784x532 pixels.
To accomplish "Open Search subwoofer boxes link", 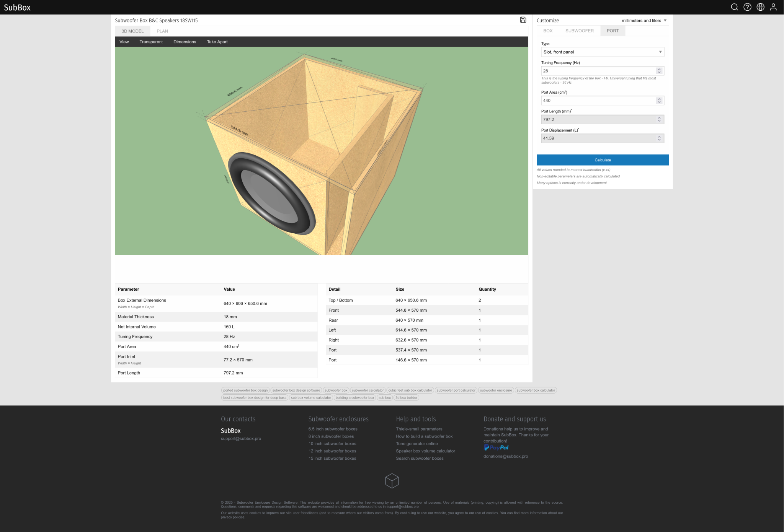I will tap(420, 459).
